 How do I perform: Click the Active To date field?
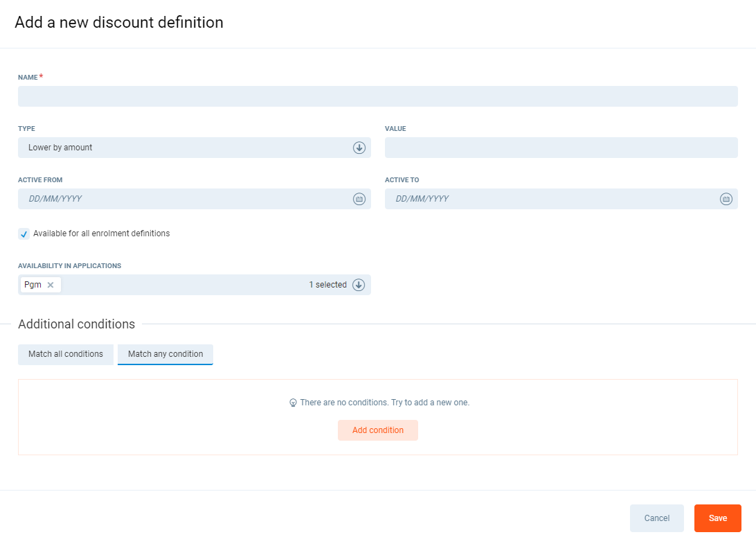point(550,199)
